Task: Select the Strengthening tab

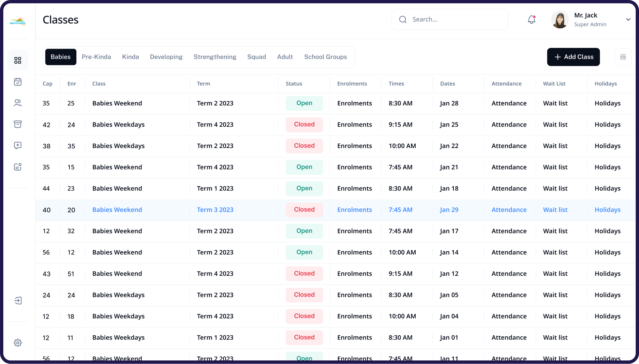Action: click(x=215, y=57)
